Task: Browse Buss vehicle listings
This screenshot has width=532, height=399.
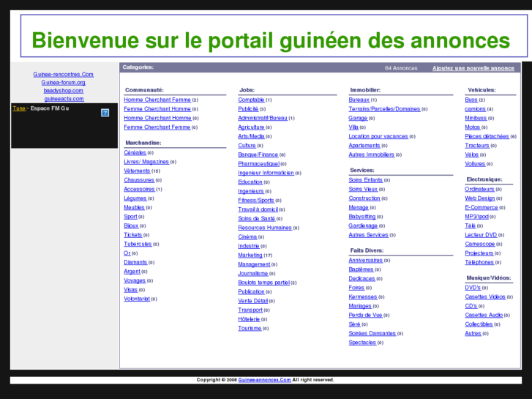Action: point(471,100)
